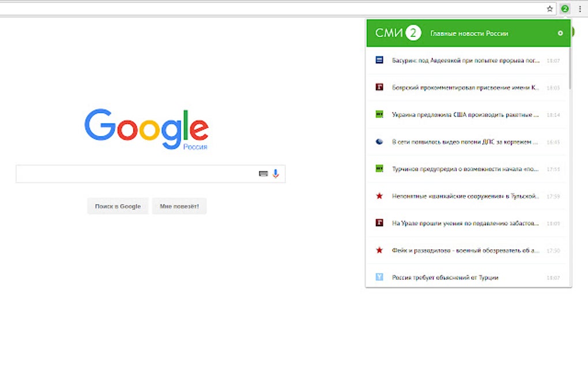Click source icon beside 'Россия требует объяснений'
This screenshot has height=368, width=588.
click(x=379, y=277)
